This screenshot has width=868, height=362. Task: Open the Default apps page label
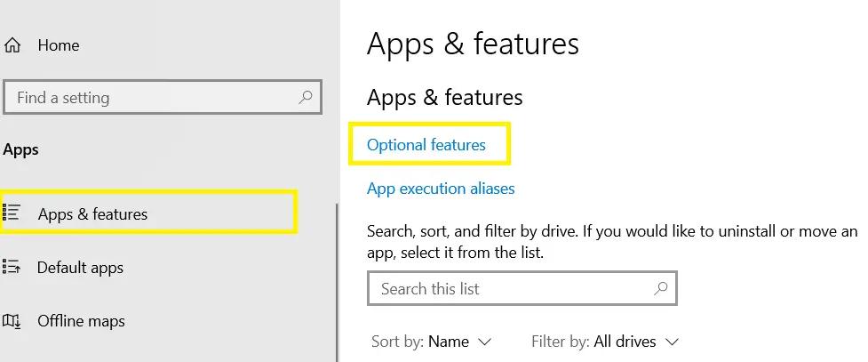pyautogui.click(x=80, y=268)
